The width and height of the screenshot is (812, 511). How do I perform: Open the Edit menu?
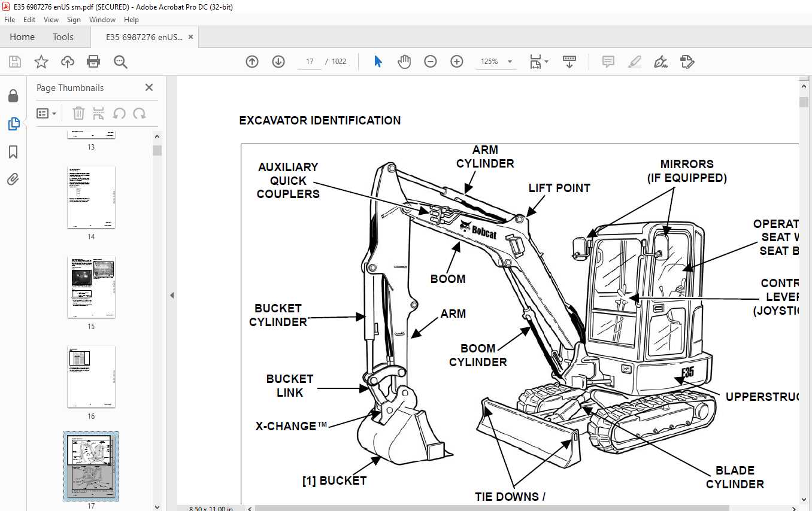29,20
